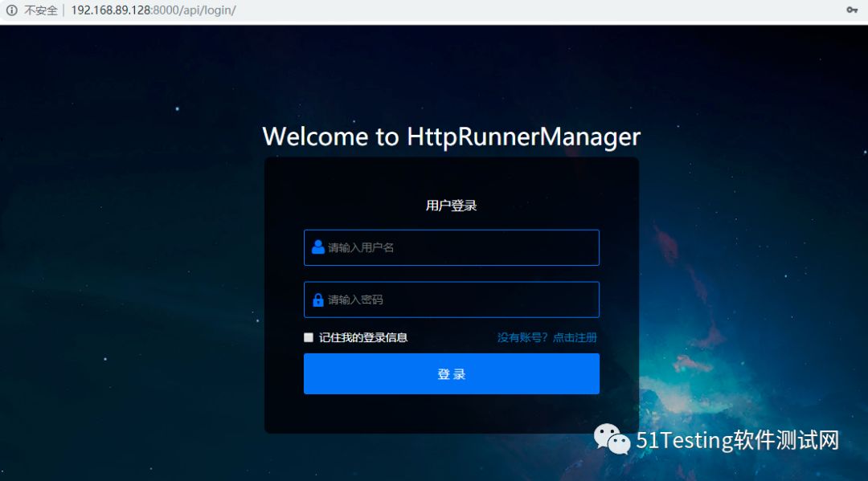Click the 记住我的登录信息 label text
This screenshot has width=868, height=481.
tap(363, 337)
